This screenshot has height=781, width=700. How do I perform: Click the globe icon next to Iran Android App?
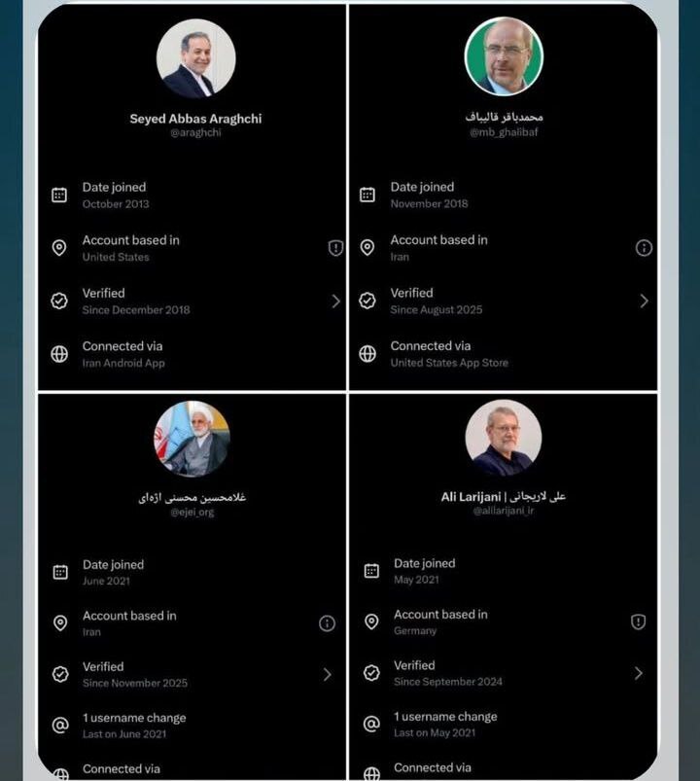click(x=59, y=354)
